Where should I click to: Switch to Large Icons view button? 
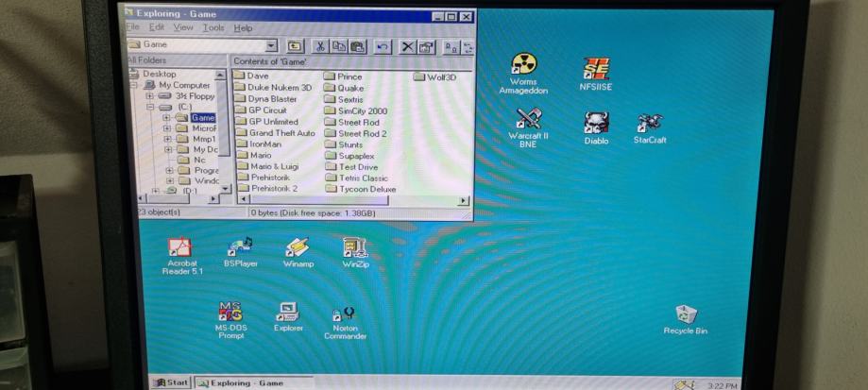(451, 47)
